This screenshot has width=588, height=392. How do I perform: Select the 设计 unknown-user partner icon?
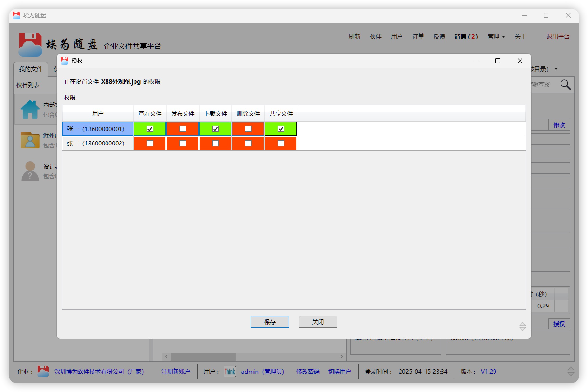pos(30,171)
